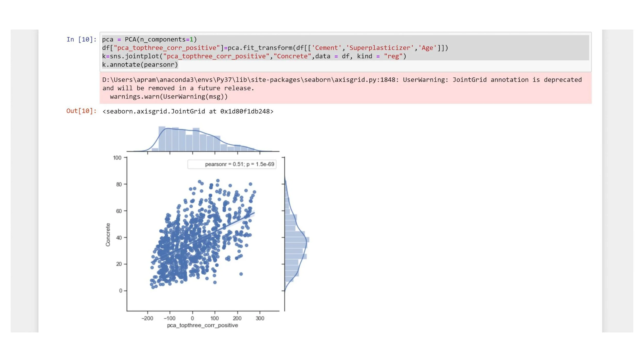Click the k.annotate(pearsonr) code line
This screenshot has width=644, height=362.
pos(140,65)
